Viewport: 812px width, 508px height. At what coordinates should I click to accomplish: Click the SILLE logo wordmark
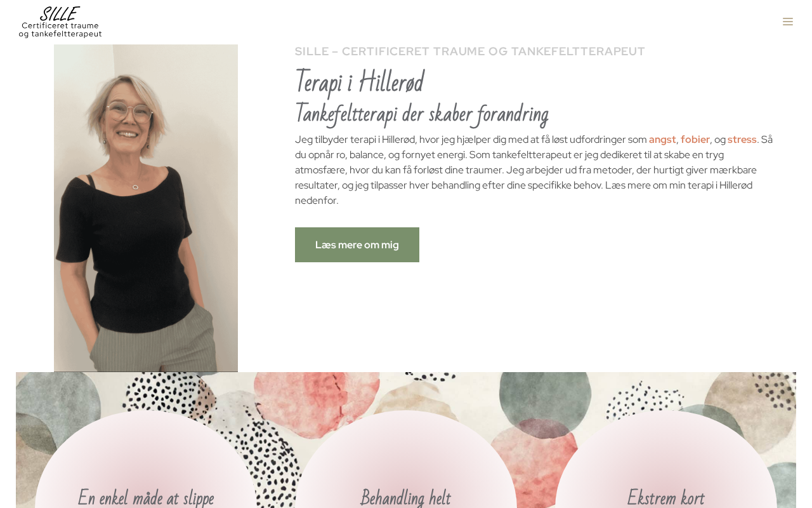pyautogui.click(x=60, y=13)
